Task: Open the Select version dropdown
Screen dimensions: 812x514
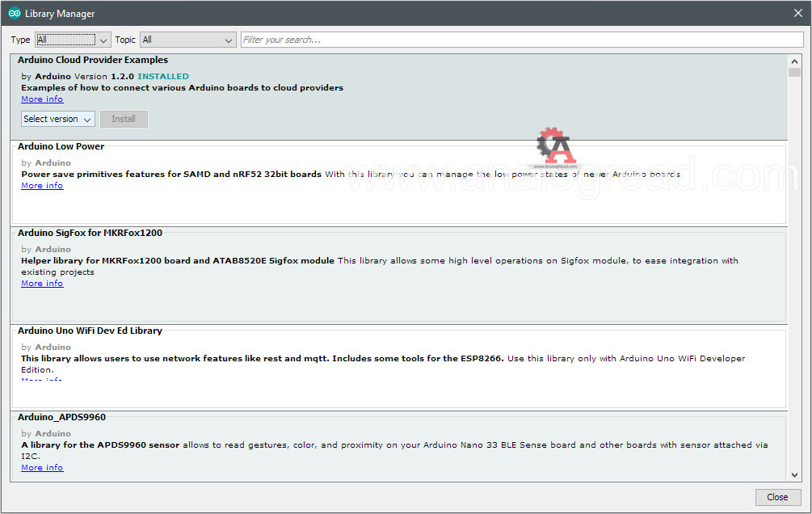Action: point(58,119)
